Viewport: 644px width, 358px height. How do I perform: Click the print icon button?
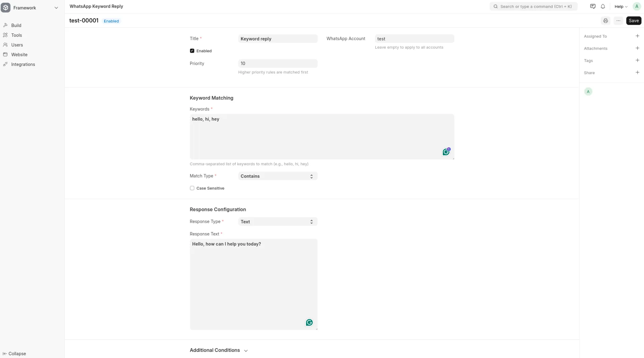tap(606, 21)
